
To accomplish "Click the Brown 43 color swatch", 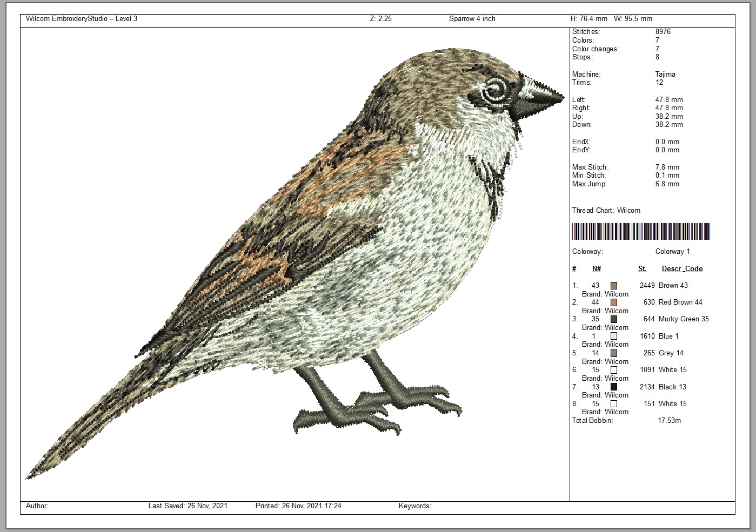I will [x=614, y=285].
